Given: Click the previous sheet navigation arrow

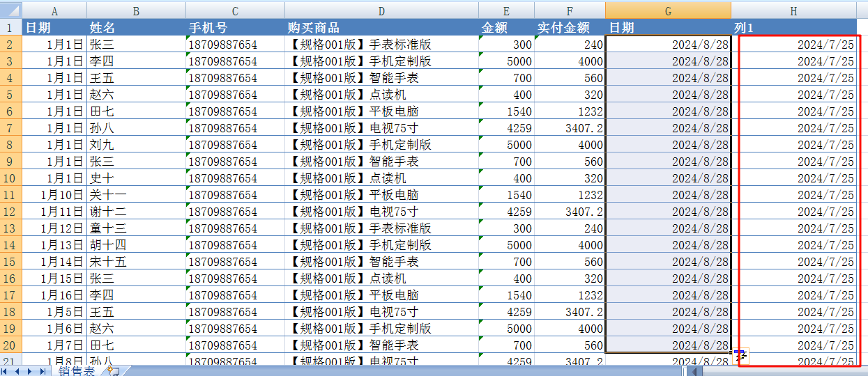Looking at the screenshot, I should pyautogui.click(x=18, y=371).
